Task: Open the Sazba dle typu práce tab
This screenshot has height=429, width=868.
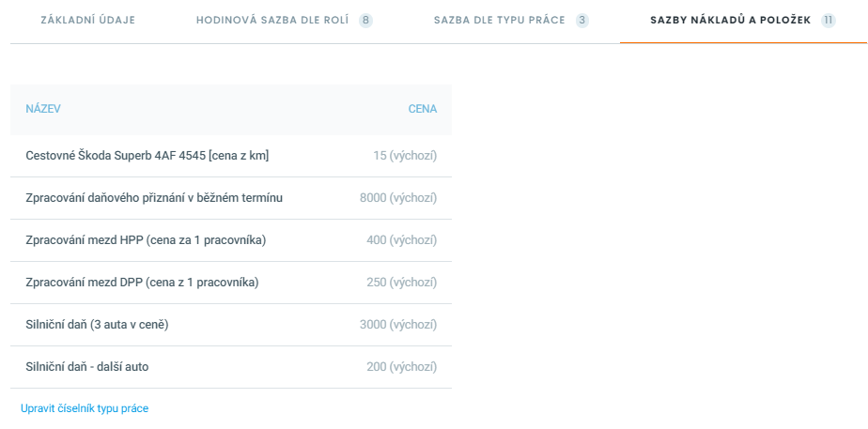Action: 511,21
